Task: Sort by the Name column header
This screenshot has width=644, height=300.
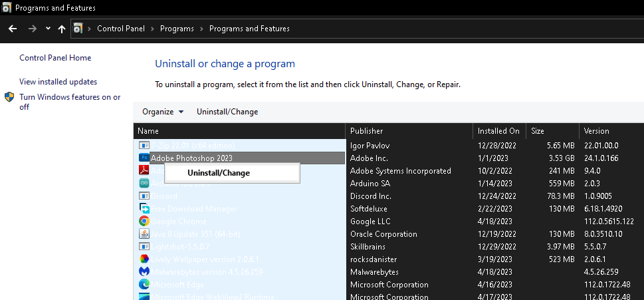Action: pos(239,131)
